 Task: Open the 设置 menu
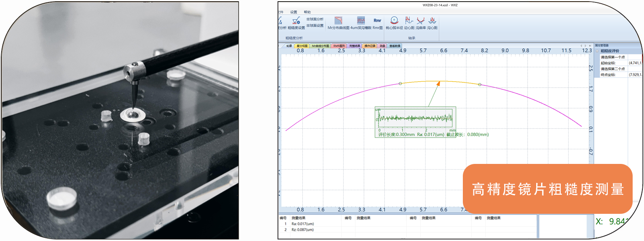coord(293,12)
